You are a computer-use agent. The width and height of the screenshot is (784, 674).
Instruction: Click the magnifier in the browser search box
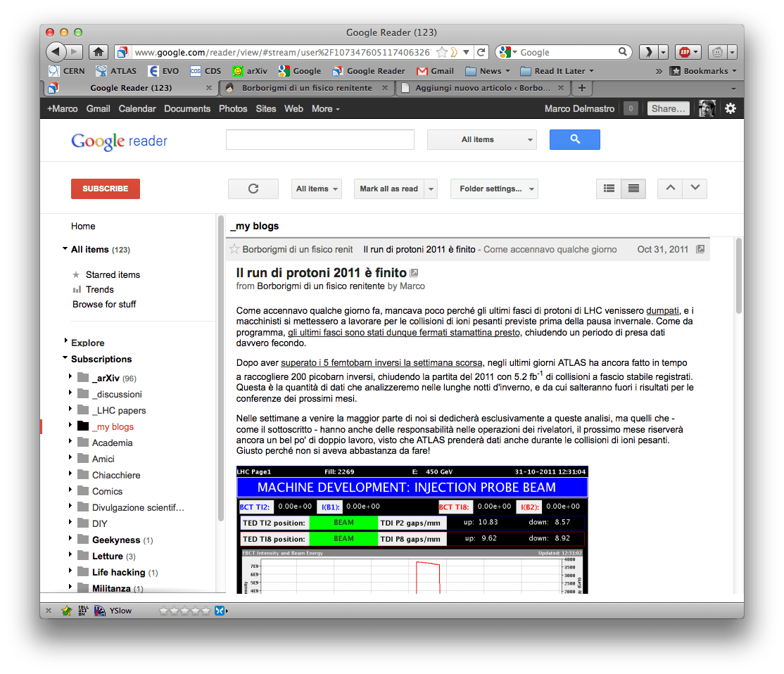(623, 51)
